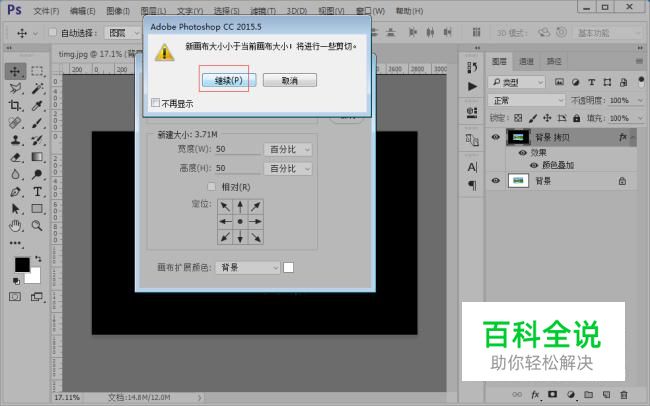This screenshot has width=650, height=406.
Task: Open the 帮助(H) menu
Action: [409, 11]
